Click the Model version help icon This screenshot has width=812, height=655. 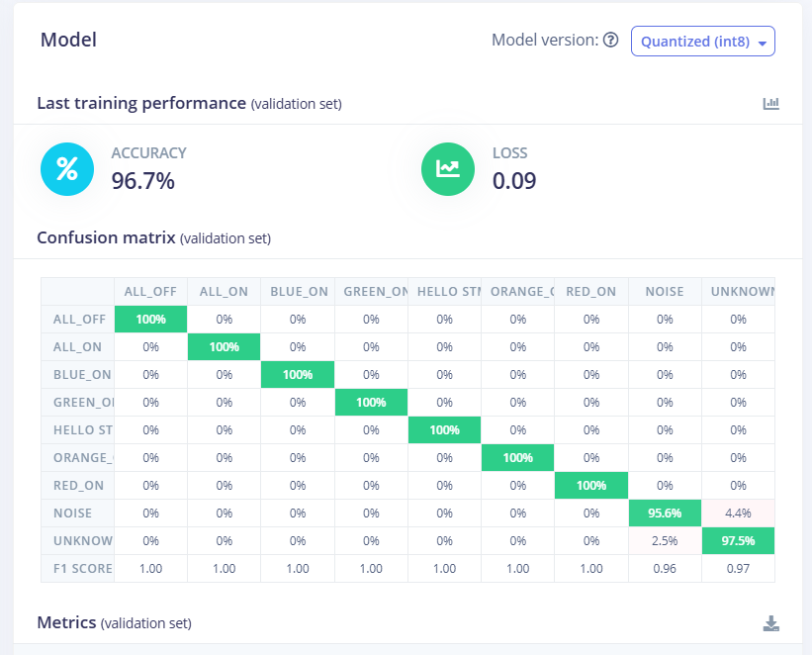click(611, 40)
